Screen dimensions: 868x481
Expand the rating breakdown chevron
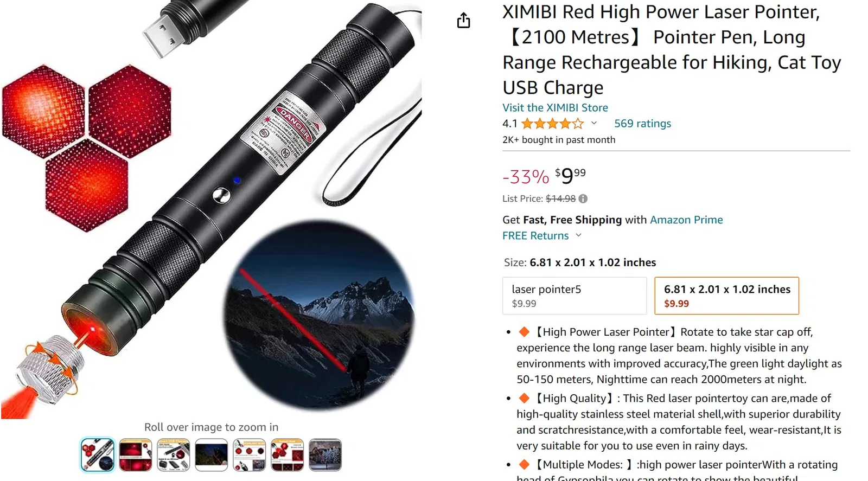(594, 123)
